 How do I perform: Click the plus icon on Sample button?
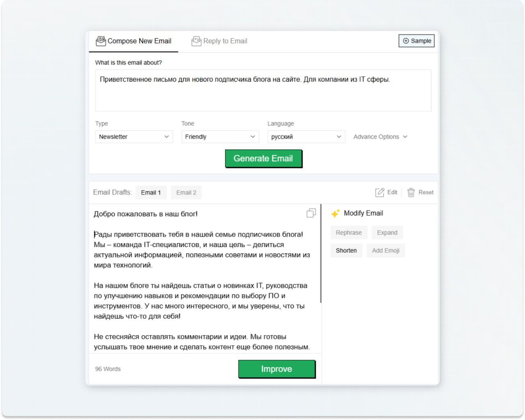point(406,41)
